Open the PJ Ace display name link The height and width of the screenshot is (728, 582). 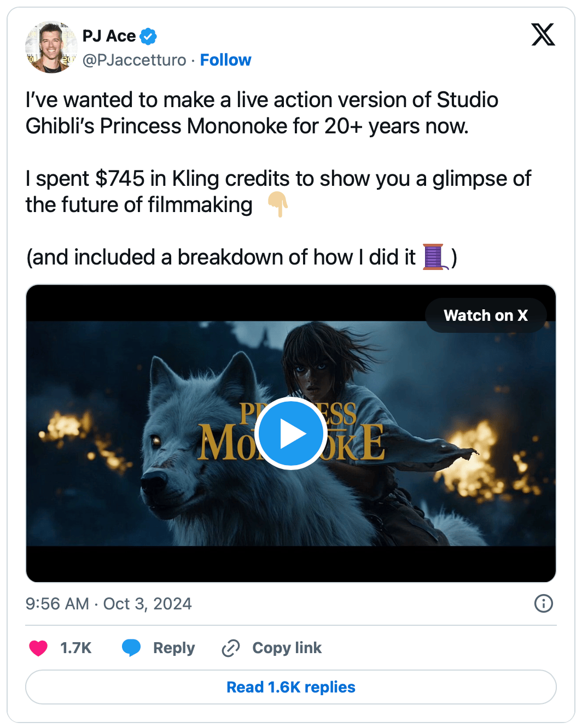point(109,36)
